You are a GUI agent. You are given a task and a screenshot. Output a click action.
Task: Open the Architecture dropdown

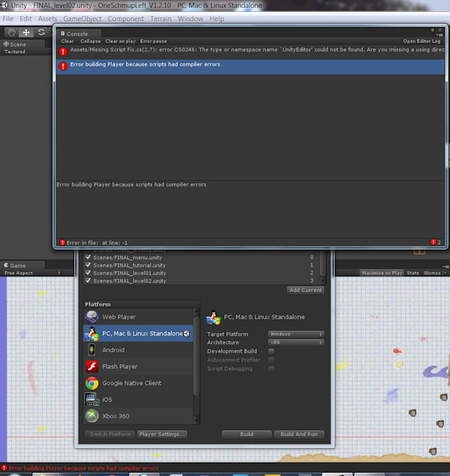coord(296,342)
